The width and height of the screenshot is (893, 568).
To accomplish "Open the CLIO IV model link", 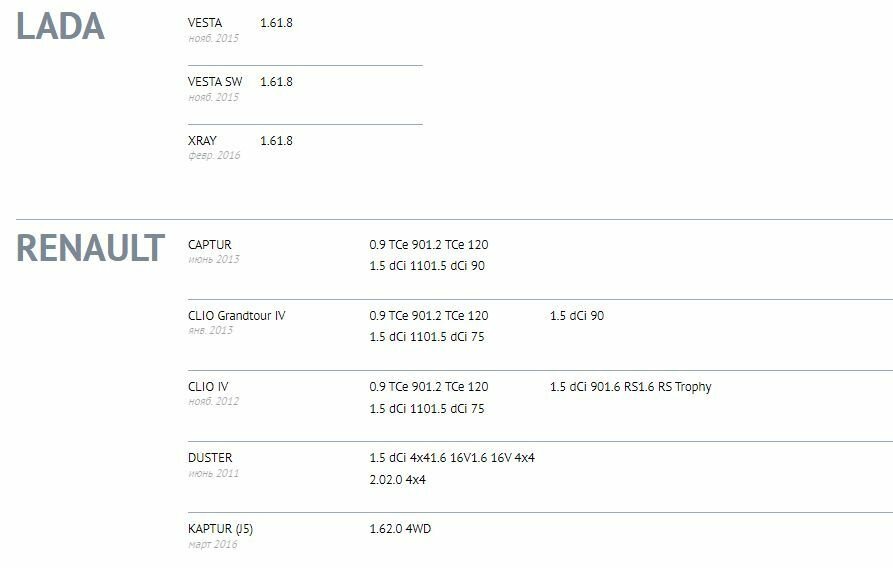I will (x=208, y=386).
